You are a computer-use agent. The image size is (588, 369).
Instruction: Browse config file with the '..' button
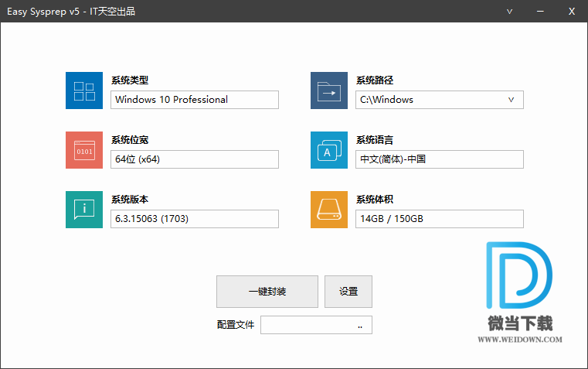360,325
